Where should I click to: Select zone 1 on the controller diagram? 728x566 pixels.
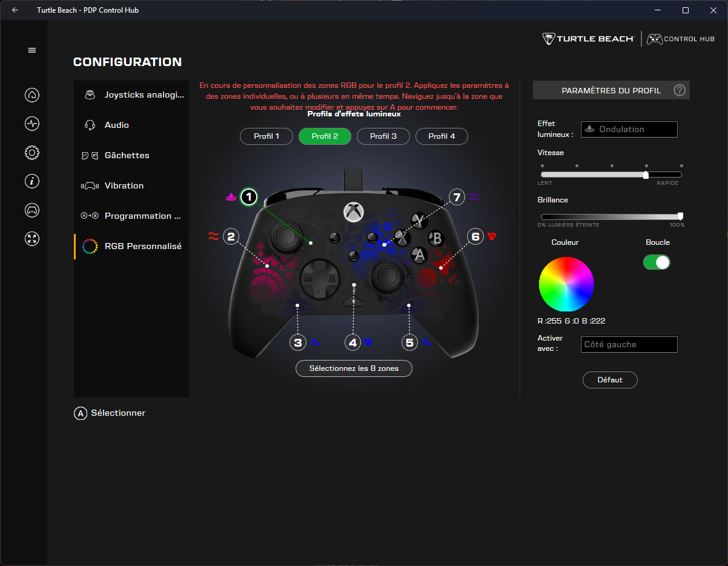tap(248, 196)
